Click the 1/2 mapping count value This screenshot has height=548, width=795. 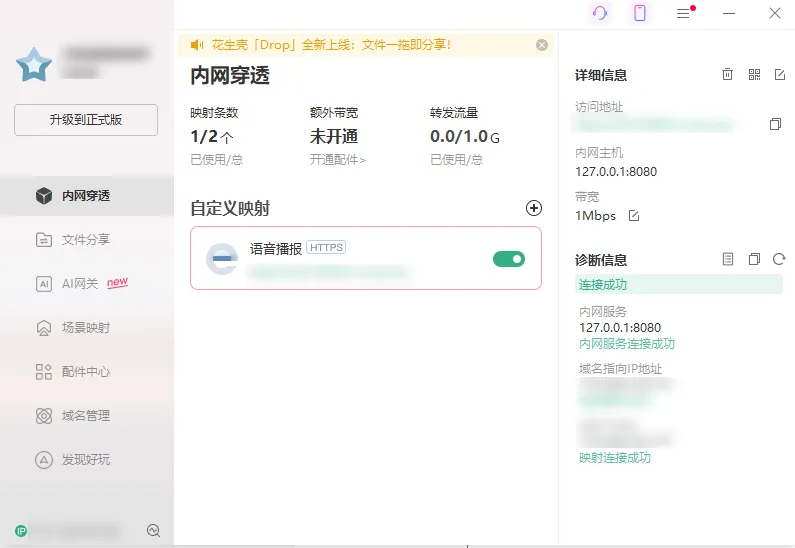click(211, 136)
